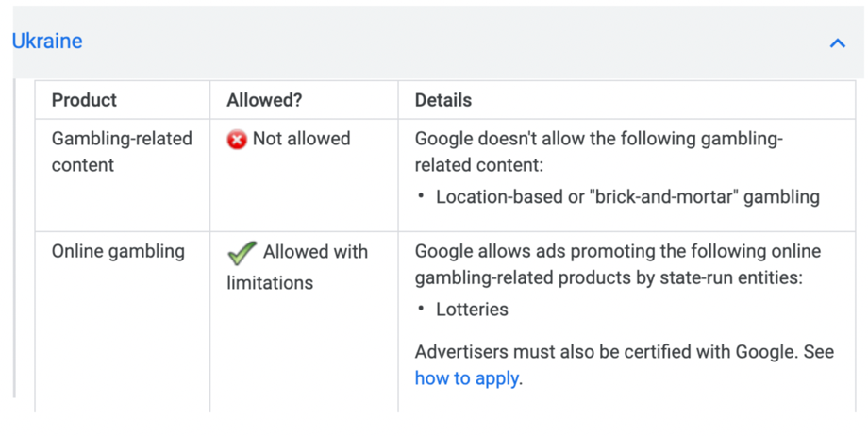This screenshot has height=436, width=868.
Task: Click the Lotteries bullet item
Action: click(472, 310)
